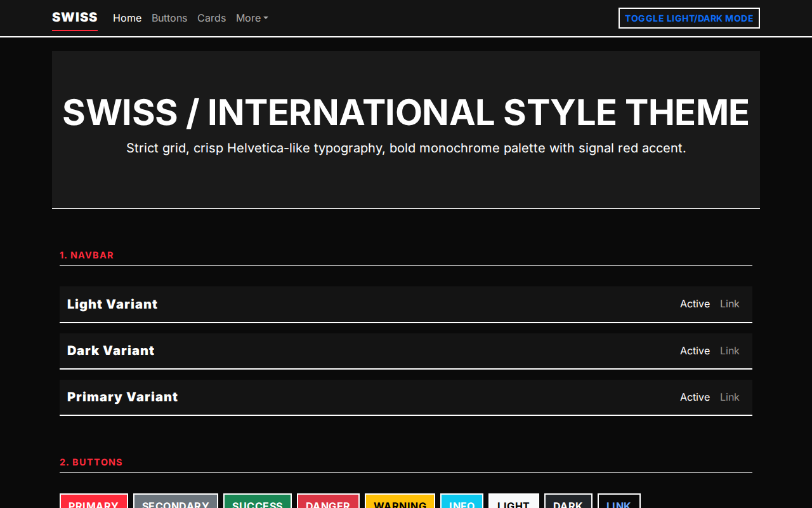Expand the More dropdown menu
812x508 pixels.
[x=252, y=18]
